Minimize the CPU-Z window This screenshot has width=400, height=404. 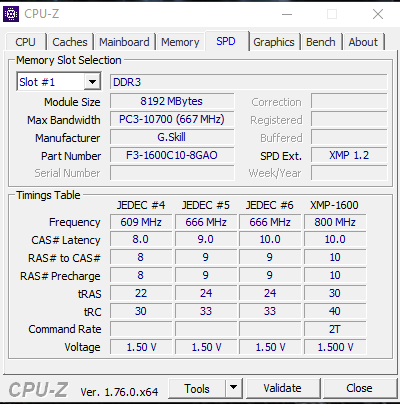[287, 14]
